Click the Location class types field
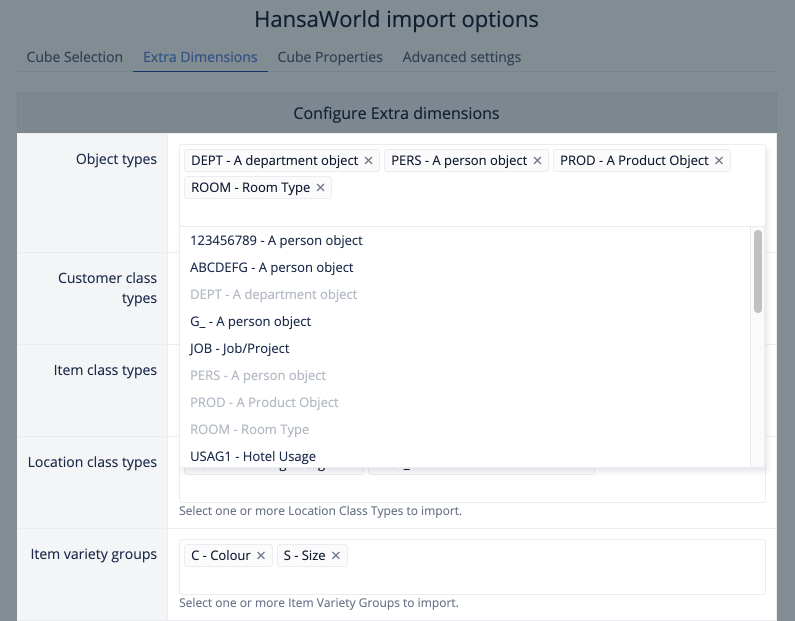Viewport: 795px width, 621px height. pyautogui.click(x=680, y=485)
